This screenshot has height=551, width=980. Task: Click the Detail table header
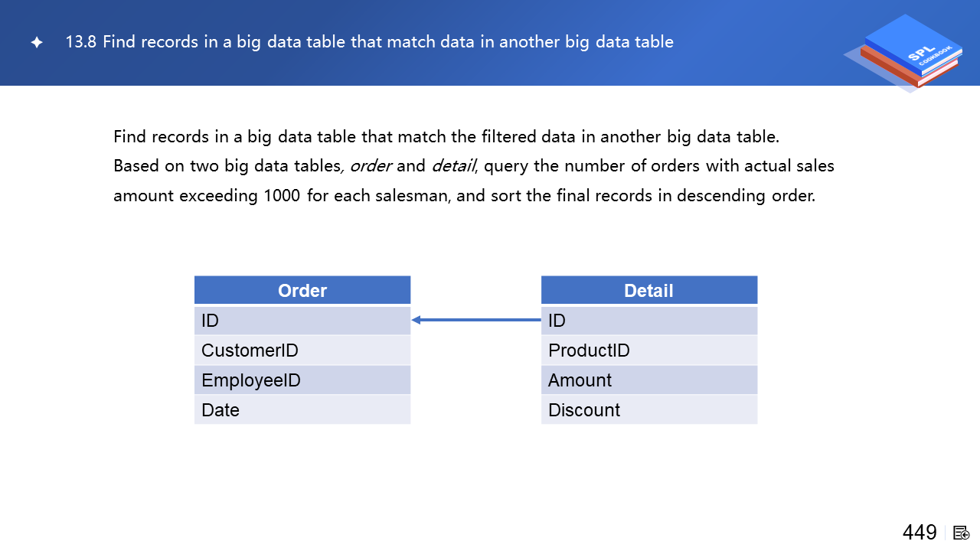pos(648,291)
